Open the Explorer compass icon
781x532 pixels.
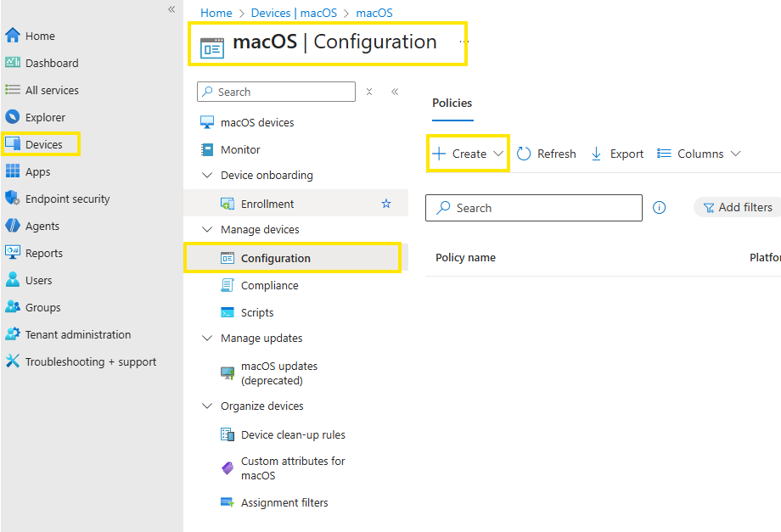13,117
